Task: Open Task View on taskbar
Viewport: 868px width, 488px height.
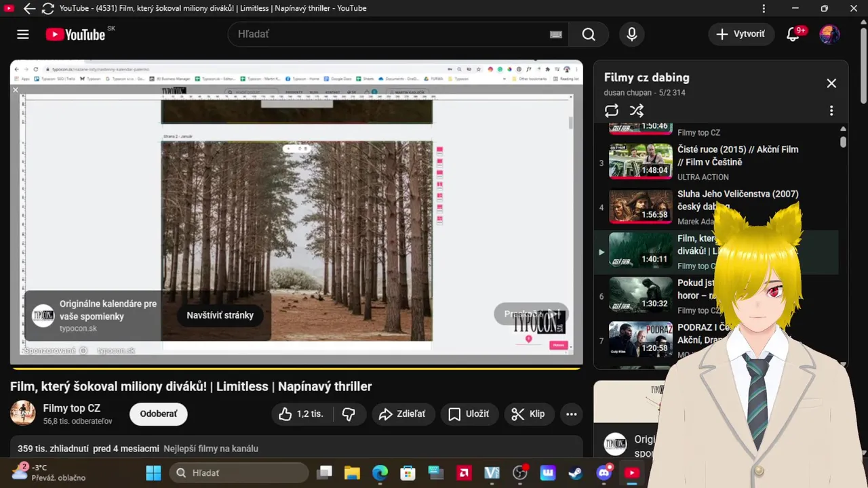Action: [325, 472]
